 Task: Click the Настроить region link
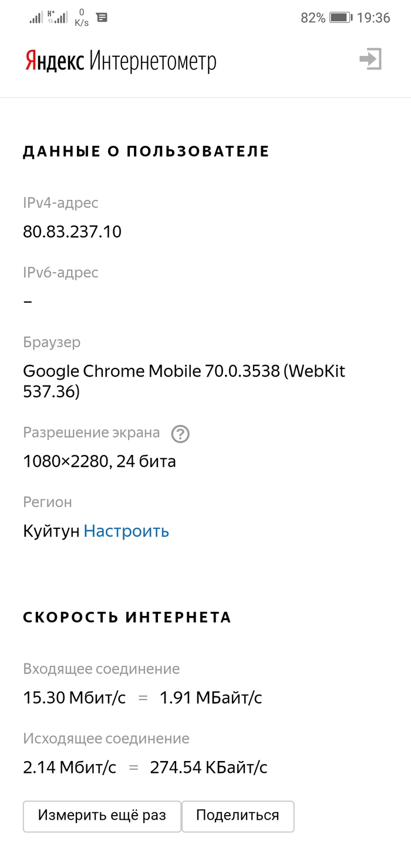point(126,531)
